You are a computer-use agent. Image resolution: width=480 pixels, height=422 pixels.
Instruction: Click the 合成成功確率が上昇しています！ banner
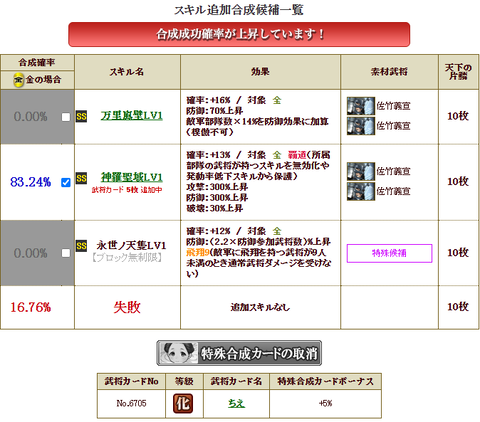coord(239,34)
